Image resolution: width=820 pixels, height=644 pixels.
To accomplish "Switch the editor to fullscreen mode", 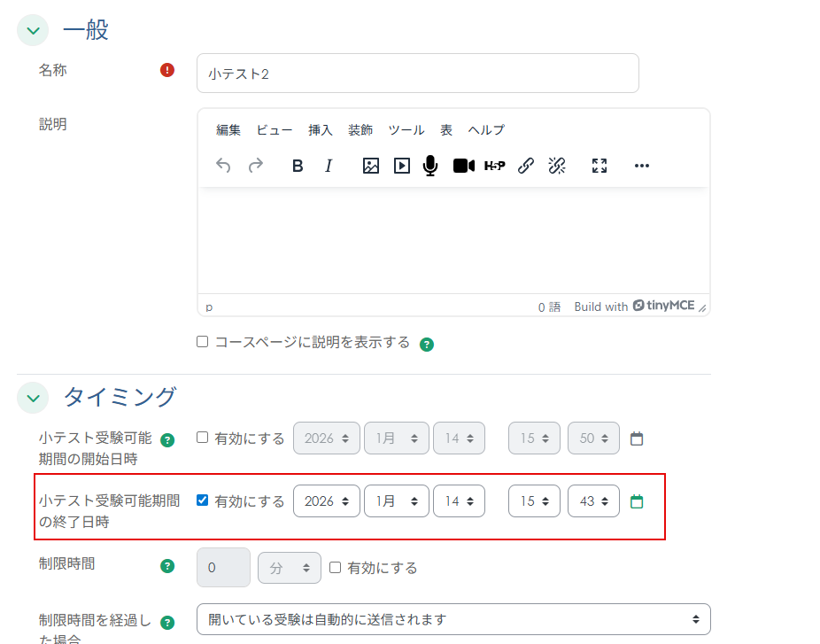I will 599,166.
